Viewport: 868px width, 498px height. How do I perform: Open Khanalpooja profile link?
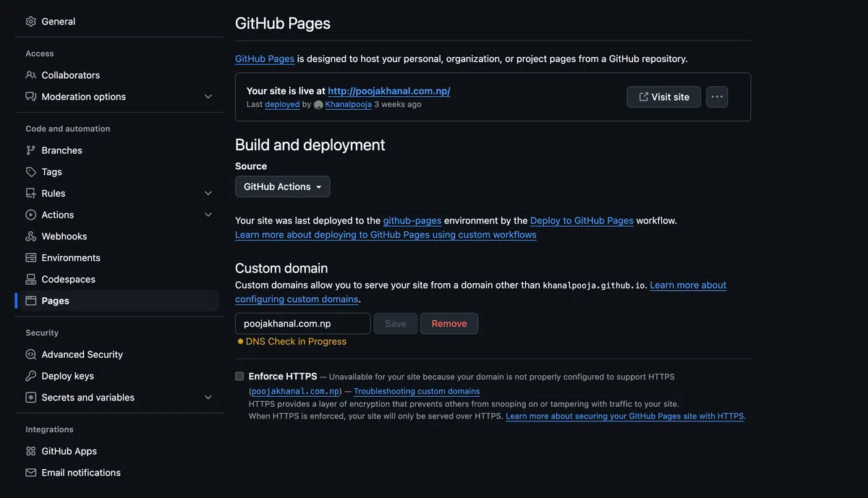(x=349, y=104)
